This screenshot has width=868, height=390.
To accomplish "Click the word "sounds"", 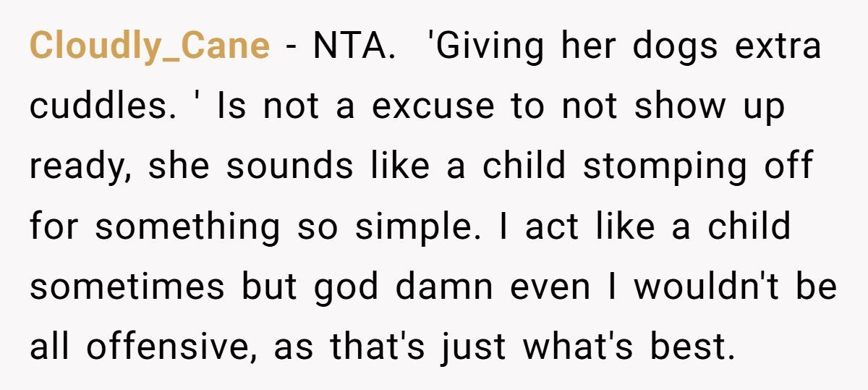I will tap(289, 166).
